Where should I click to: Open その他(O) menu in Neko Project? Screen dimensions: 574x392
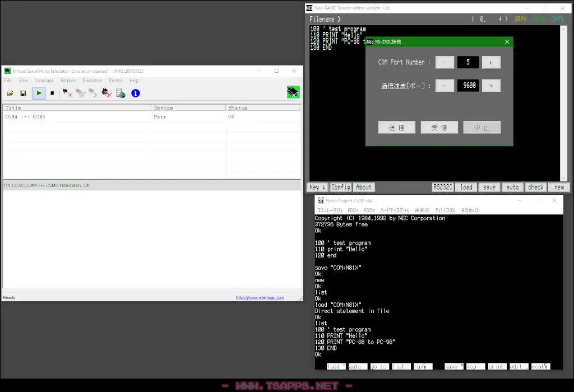pos(470,210)
